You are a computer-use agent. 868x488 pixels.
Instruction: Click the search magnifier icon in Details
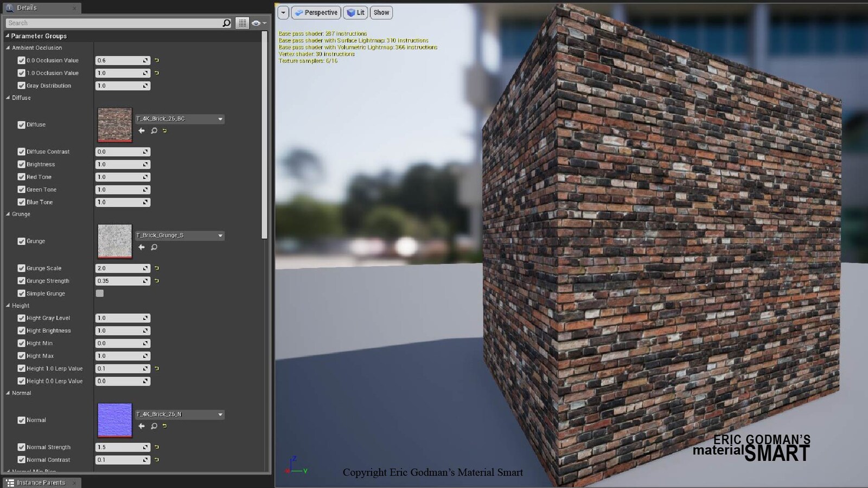(x=226, y=23)
